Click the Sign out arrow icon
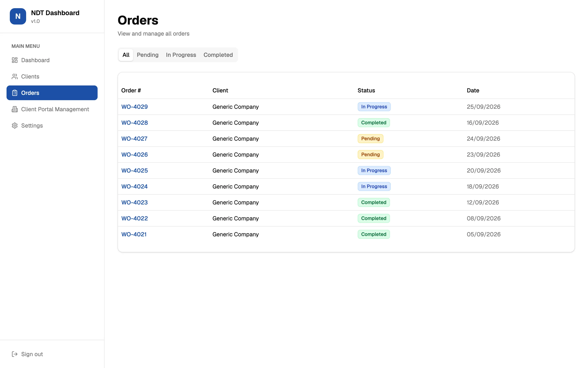The image size is (588, 368). tap(14, 354)
